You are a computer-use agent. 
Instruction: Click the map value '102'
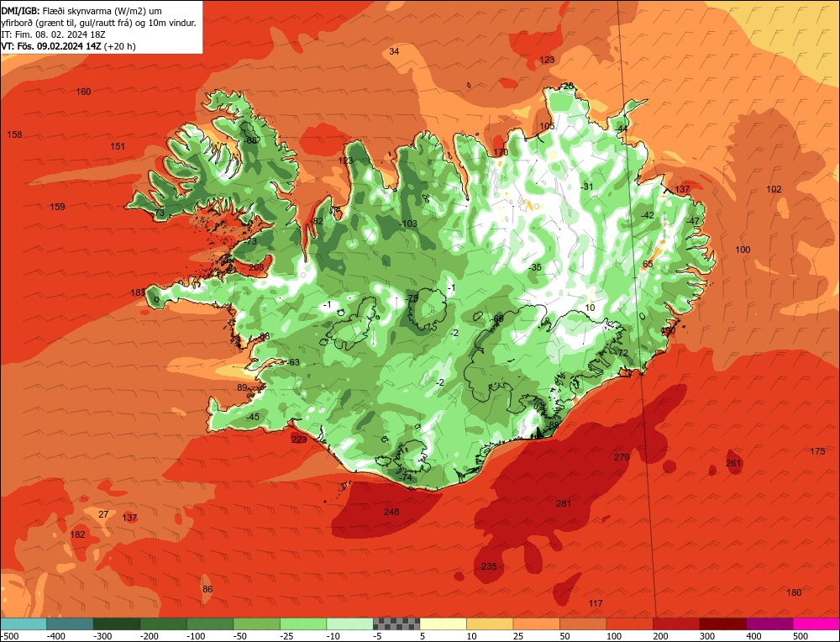point(774,189)
